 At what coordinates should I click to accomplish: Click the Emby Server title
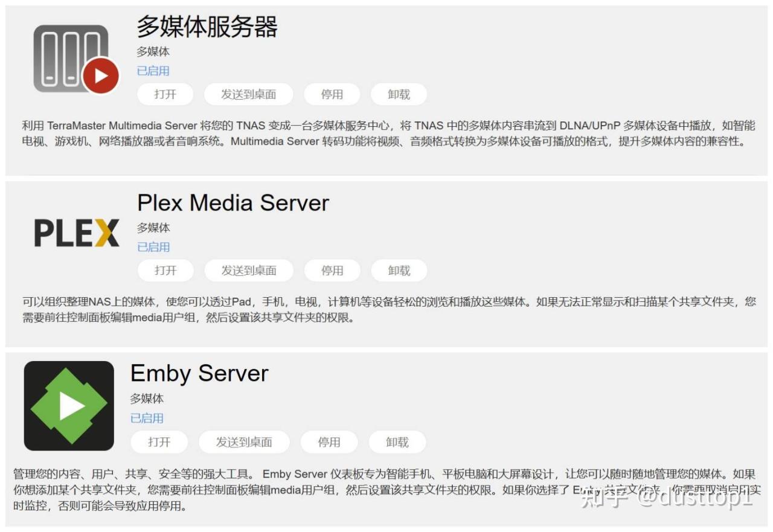pyautogui.click(x=199, y=374)
